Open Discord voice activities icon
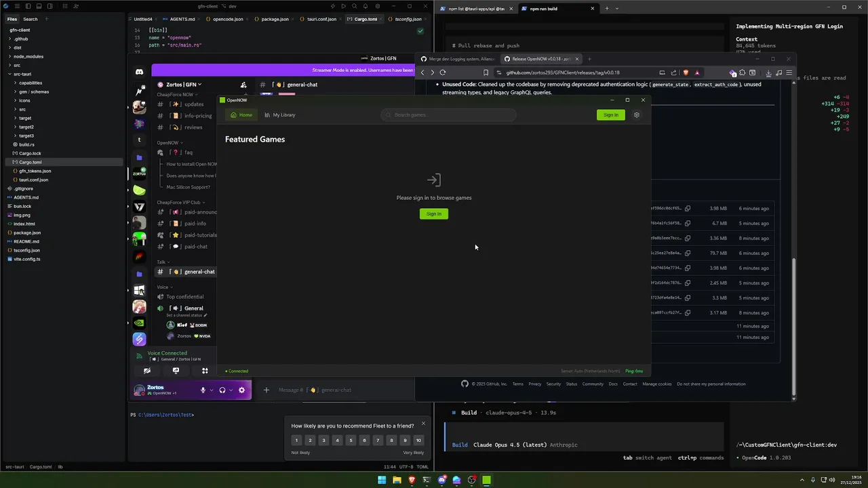Viewport: 868px width, 488px height. tap(205, 371)
